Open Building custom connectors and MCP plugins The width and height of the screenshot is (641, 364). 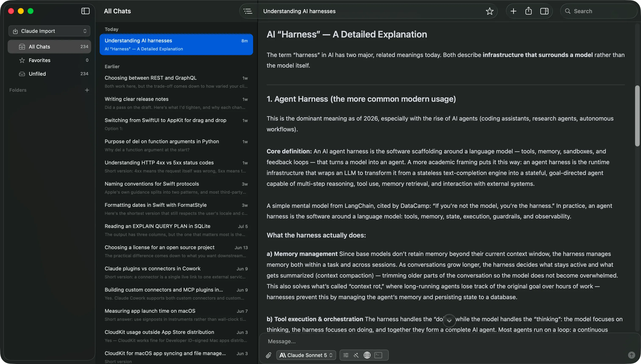[x=176, y=293]
